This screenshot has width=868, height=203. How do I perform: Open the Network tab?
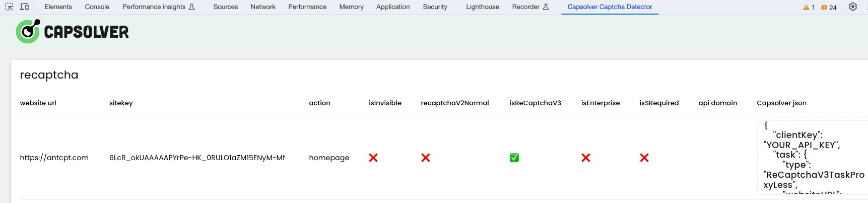263,7
